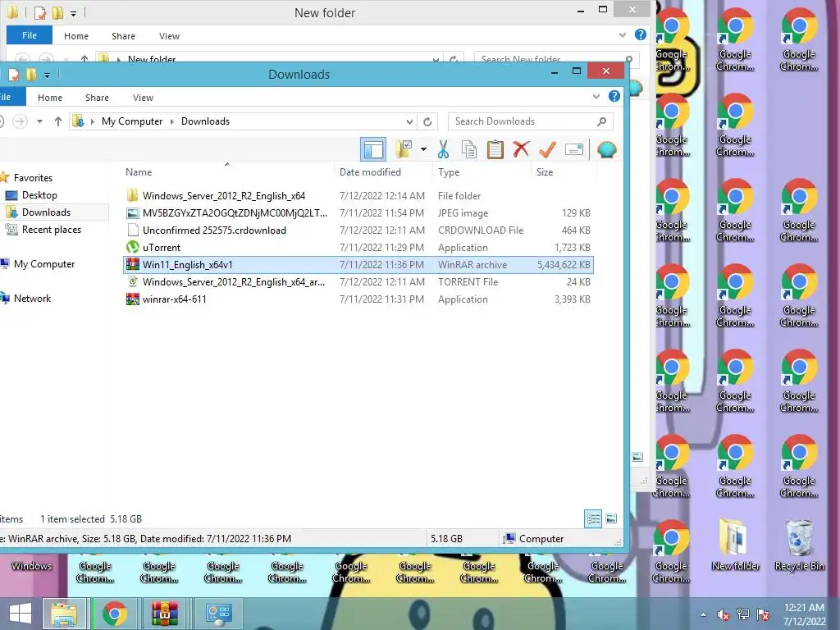The width and height of the screenshot is (840, 630).
Task: Open Classic Shell settings shell icon
Action: [x=606, y=149]
